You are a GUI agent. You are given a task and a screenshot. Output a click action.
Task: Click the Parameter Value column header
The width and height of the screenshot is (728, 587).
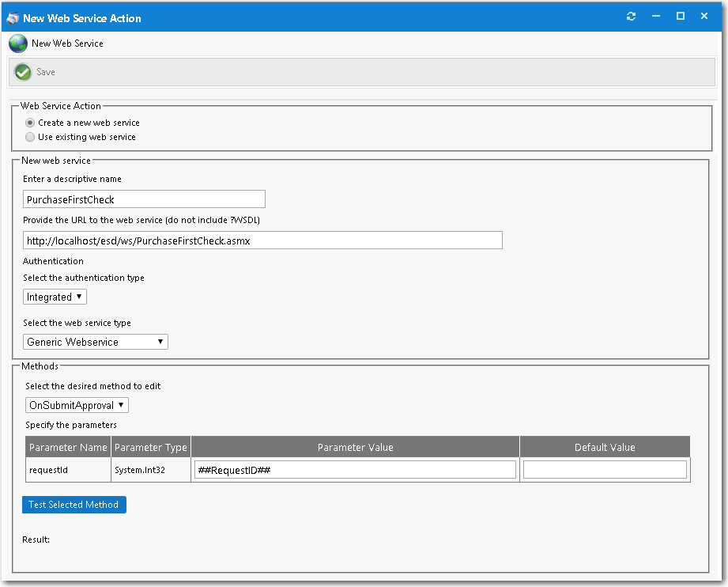355,447
